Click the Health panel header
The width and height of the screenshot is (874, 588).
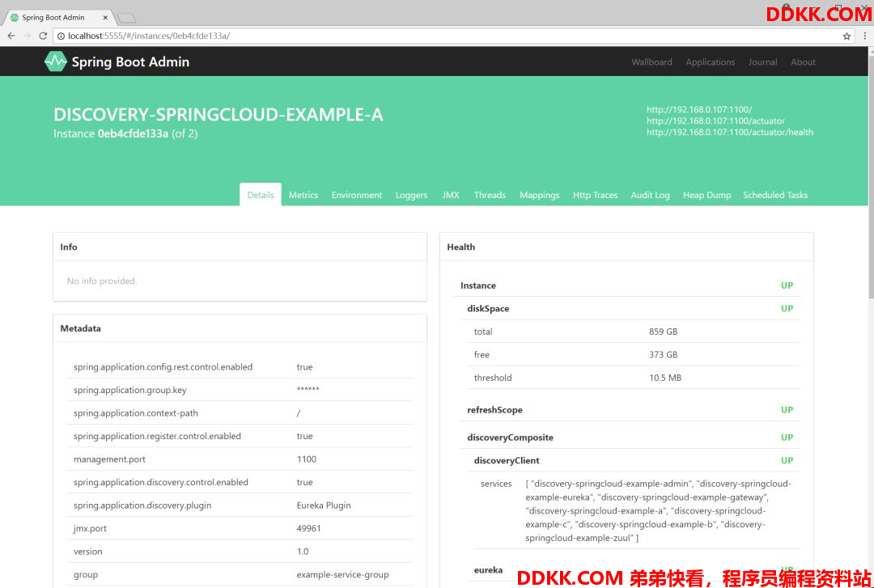click(x=626, y=247)
